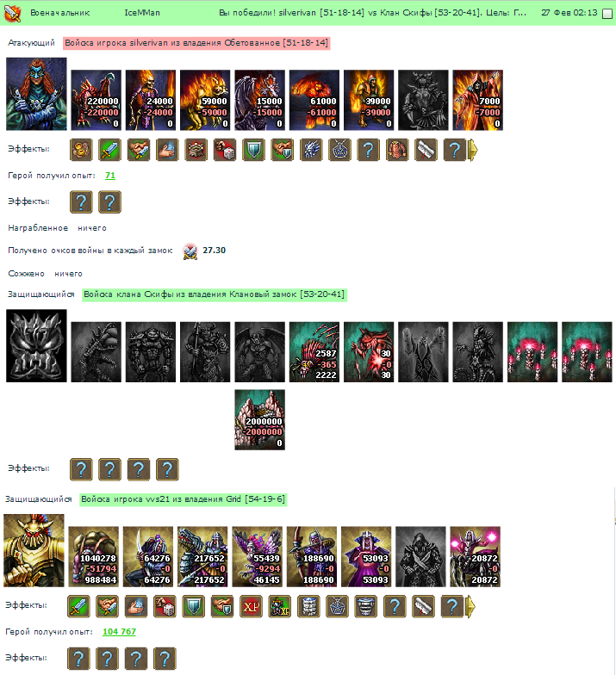The height and width of the screenshot is (675, 616).
Task: Tick the checkbox beside the report date
Action: click(607, 14)
